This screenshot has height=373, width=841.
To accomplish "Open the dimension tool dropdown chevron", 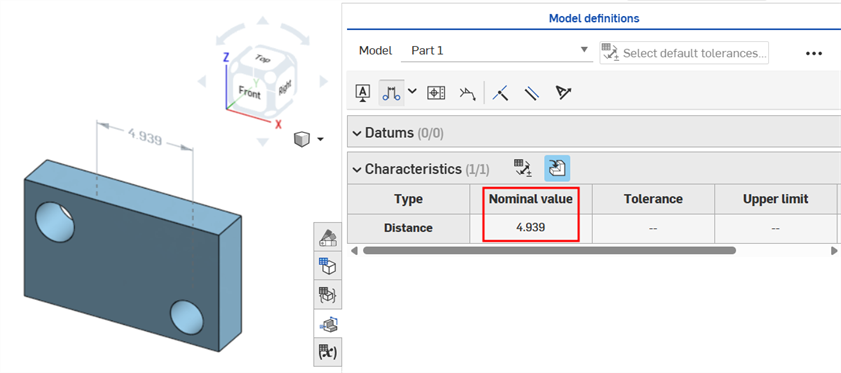I will click(412, 91).
